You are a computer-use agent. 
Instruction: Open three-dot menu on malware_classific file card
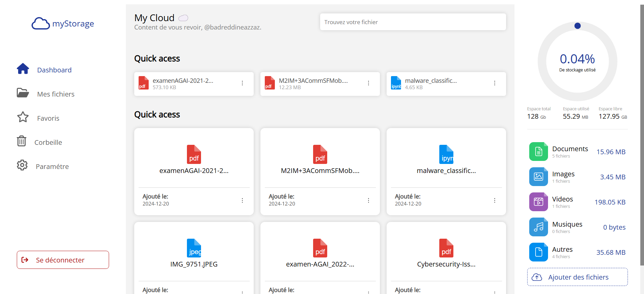click(495, 200)
